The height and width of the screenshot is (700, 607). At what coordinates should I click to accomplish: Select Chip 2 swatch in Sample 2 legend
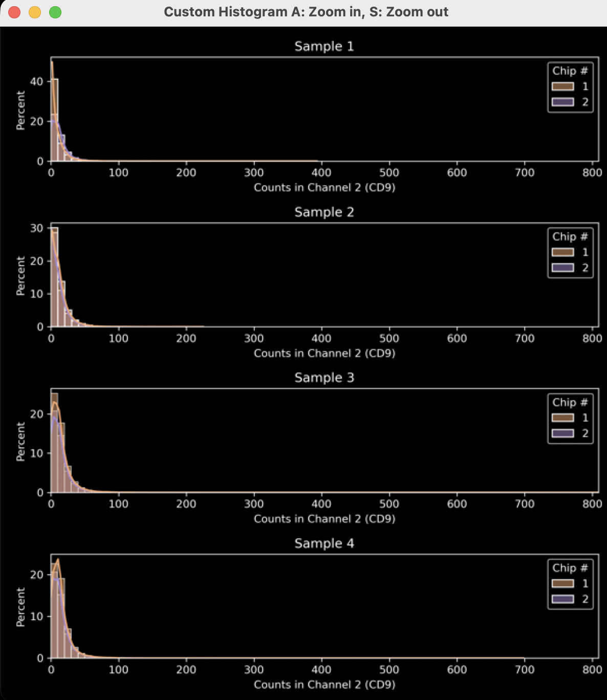[562, 268]
